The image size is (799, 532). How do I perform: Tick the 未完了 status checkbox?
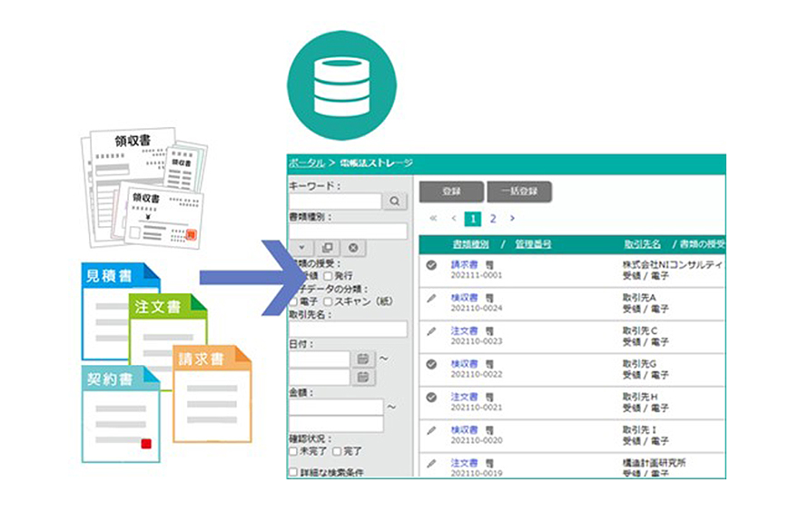click(x=292, y=450)
